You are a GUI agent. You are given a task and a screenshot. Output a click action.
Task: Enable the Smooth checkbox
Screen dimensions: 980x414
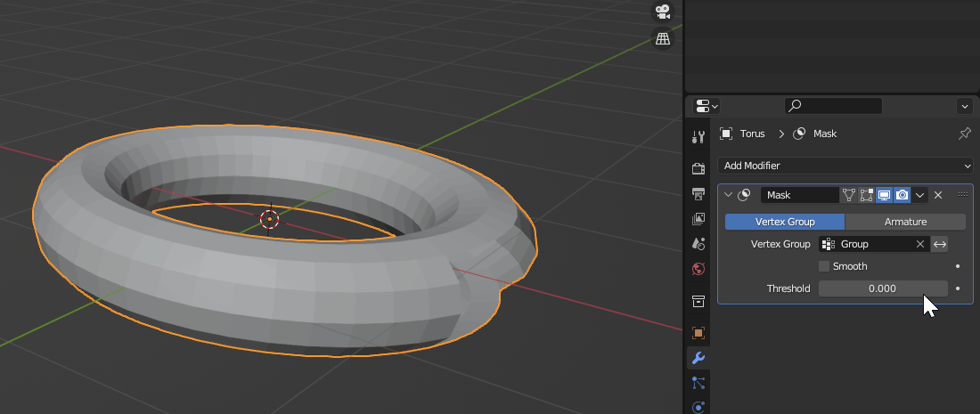(x=824, y=266)
